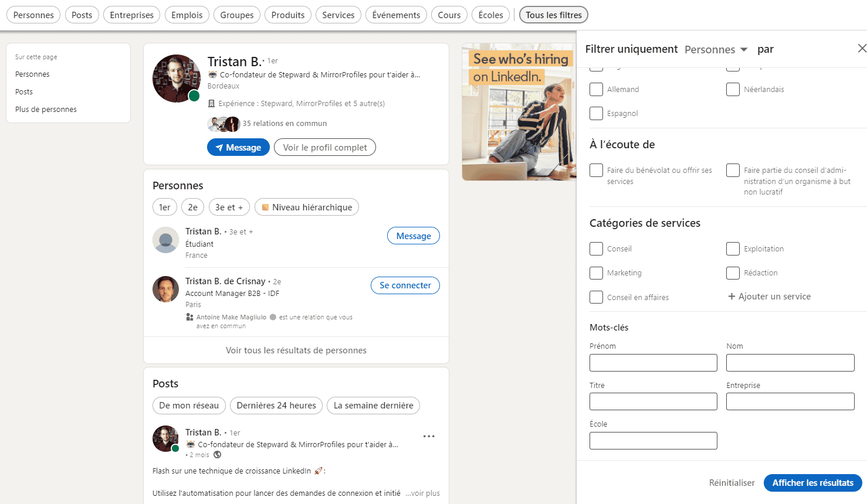This screenshot has width=867, height=504.
Task: Check the Exploitation service category
Action: [x=733, y=248]
